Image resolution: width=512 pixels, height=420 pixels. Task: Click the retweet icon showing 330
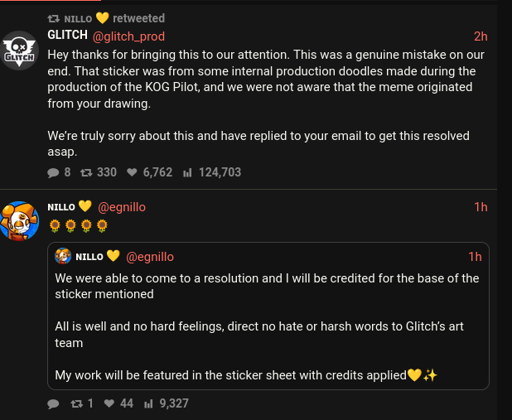coord(86,172)
